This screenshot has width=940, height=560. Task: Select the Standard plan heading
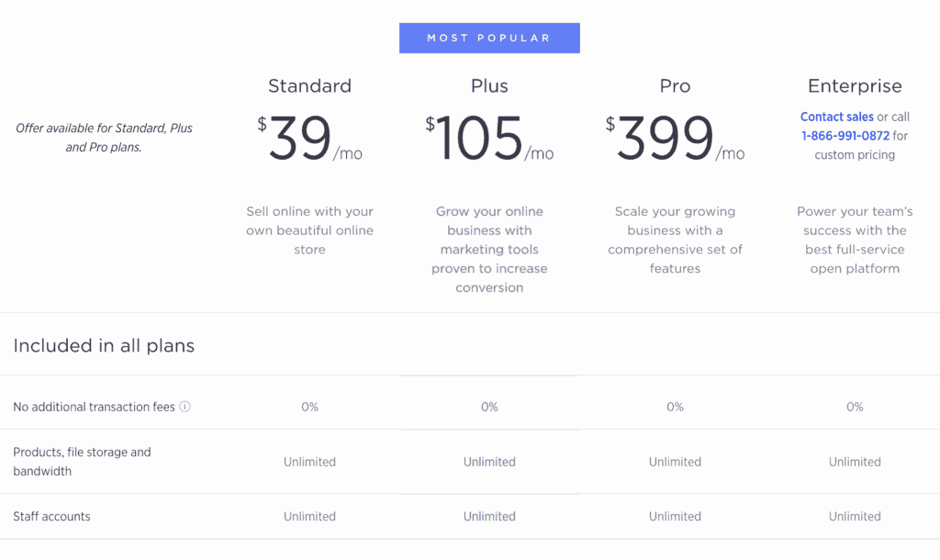[x=309, y=85]
